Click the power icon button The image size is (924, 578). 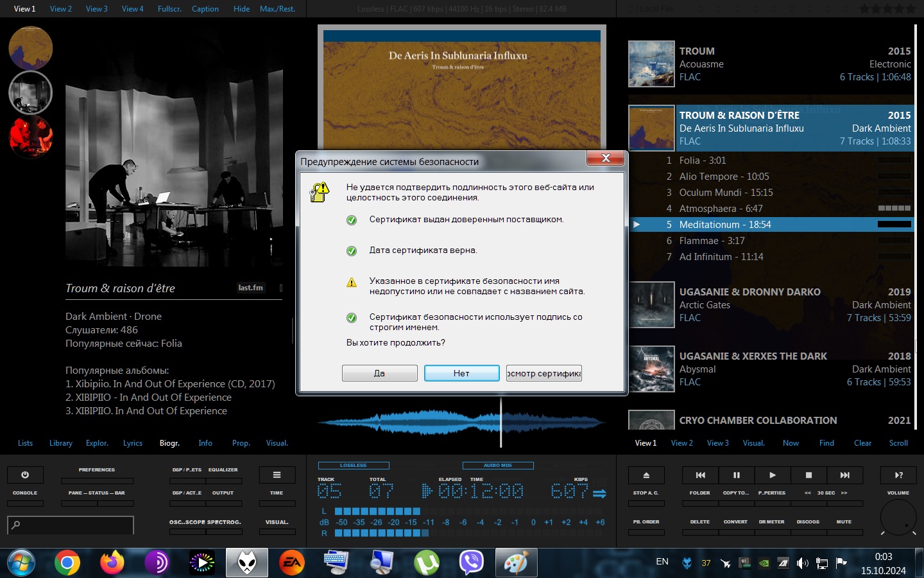pos(25,475)
